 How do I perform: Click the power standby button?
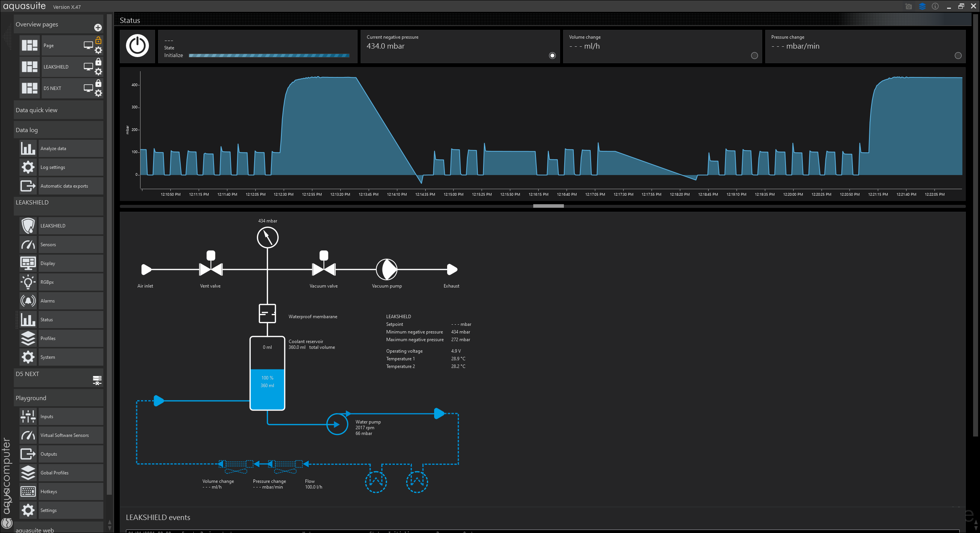tap(137, 46)
